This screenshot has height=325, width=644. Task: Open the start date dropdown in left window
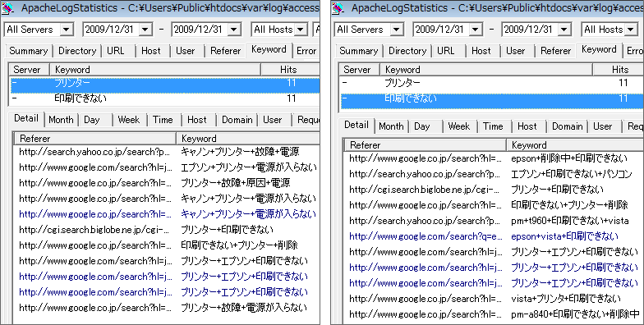pos(145,30)
